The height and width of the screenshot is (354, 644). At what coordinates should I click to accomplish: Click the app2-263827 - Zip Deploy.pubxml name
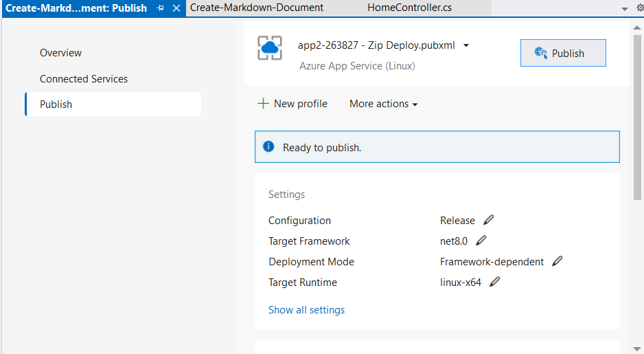[x=377, y=45]
